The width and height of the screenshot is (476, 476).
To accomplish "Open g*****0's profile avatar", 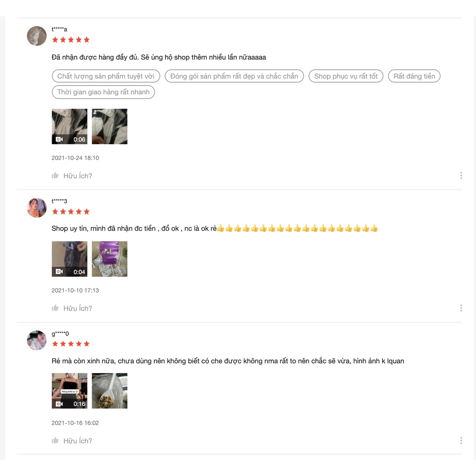I will click(37, 340).
